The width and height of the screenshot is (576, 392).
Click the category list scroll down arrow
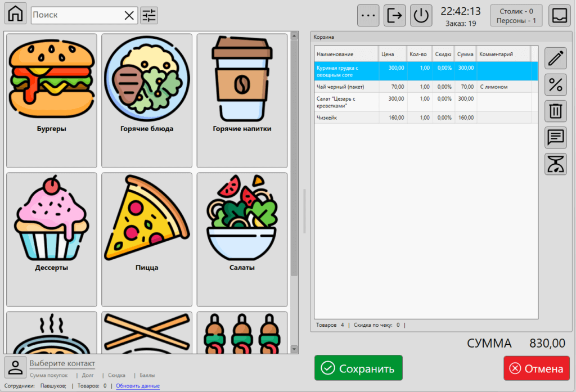tap(294, 349)
